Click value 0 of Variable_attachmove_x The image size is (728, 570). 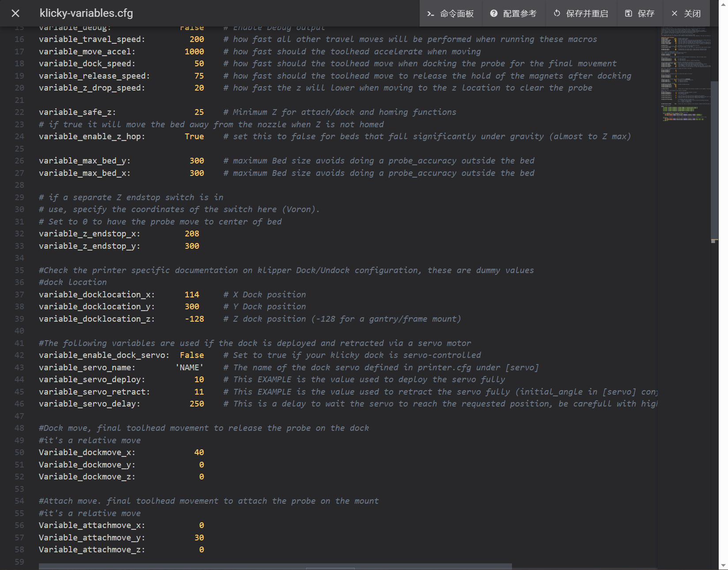tap(201, 525)
